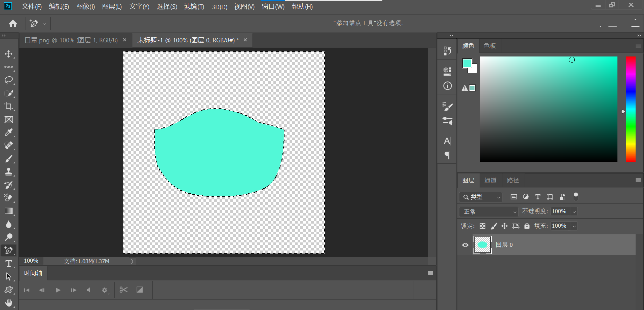Open the 滤镜(T) menu
Viewport: 644px width, 310px height.
tap(194, 6)
